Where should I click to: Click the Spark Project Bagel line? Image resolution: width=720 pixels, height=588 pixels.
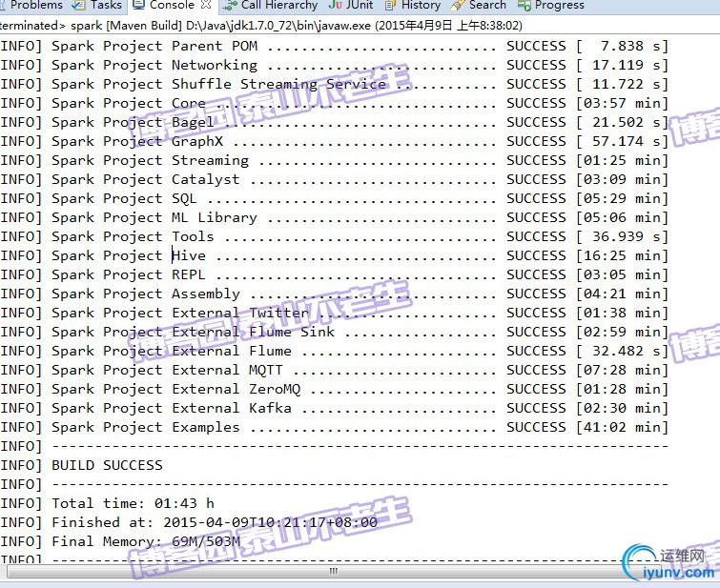334,122
